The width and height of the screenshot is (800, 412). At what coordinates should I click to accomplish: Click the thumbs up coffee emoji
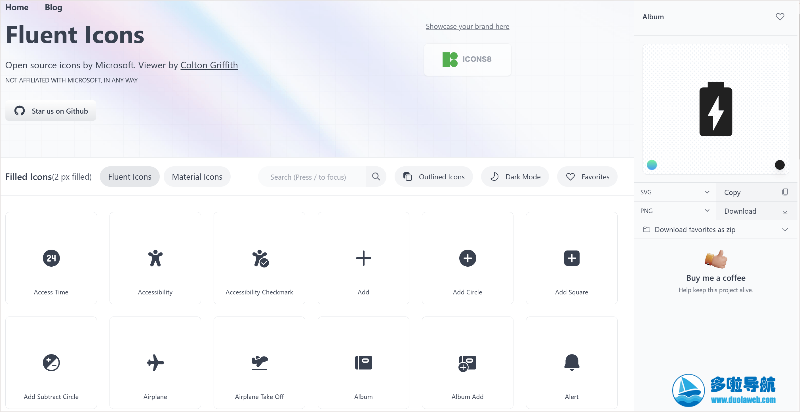click(x=716, y=260)
